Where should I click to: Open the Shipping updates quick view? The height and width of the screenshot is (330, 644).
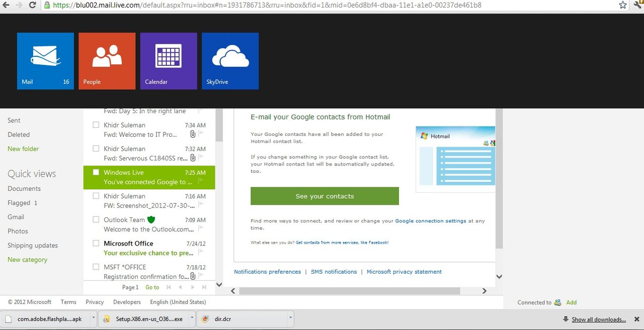click(33, 245)
